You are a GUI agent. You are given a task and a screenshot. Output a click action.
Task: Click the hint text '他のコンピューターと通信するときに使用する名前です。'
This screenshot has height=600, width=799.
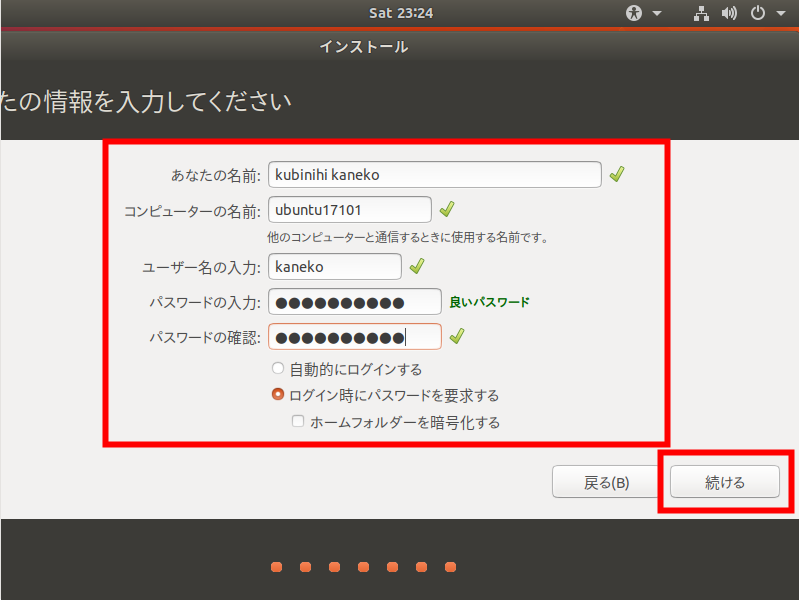click(408, 238)
